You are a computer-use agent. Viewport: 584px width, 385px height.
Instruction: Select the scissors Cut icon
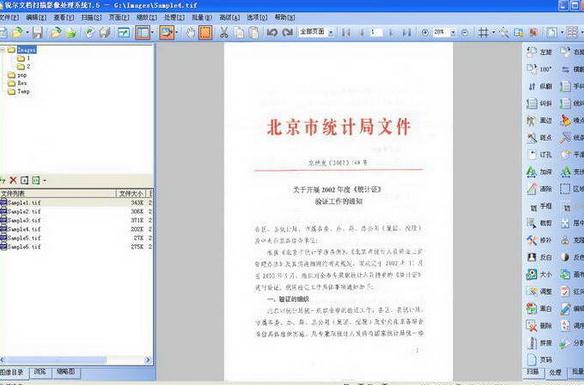[223, 33]
